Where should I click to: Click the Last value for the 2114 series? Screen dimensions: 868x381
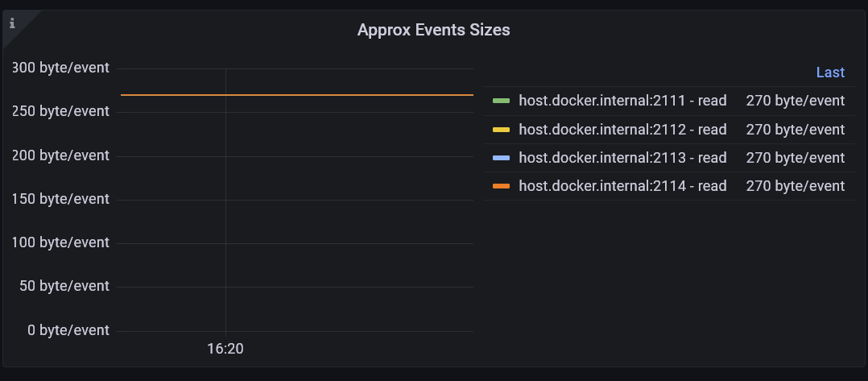795,186
